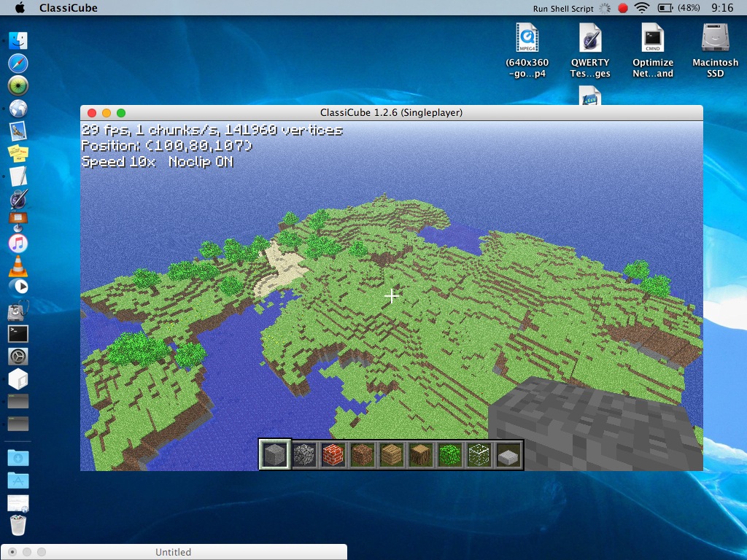Zoom the ClassiCube window with green button
The height and width of the screenshot is (560, 747).
pos(121,113)
